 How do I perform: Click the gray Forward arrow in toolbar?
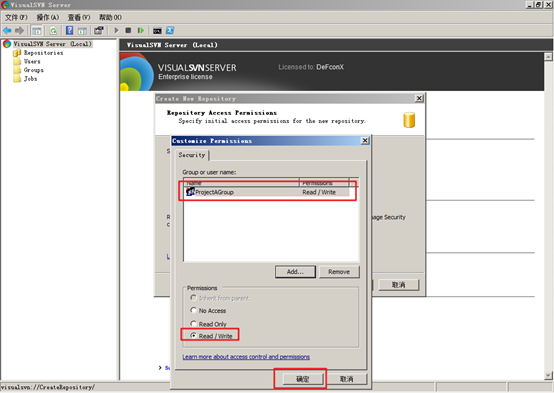coord(19,31)
